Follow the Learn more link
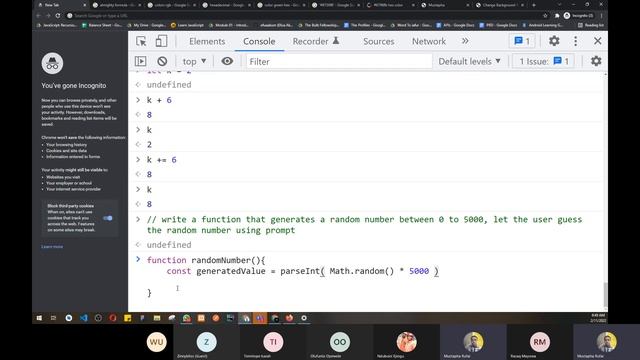Image resolution: width=640 pixels, height=360 pixels. click(x=52, y=247)
